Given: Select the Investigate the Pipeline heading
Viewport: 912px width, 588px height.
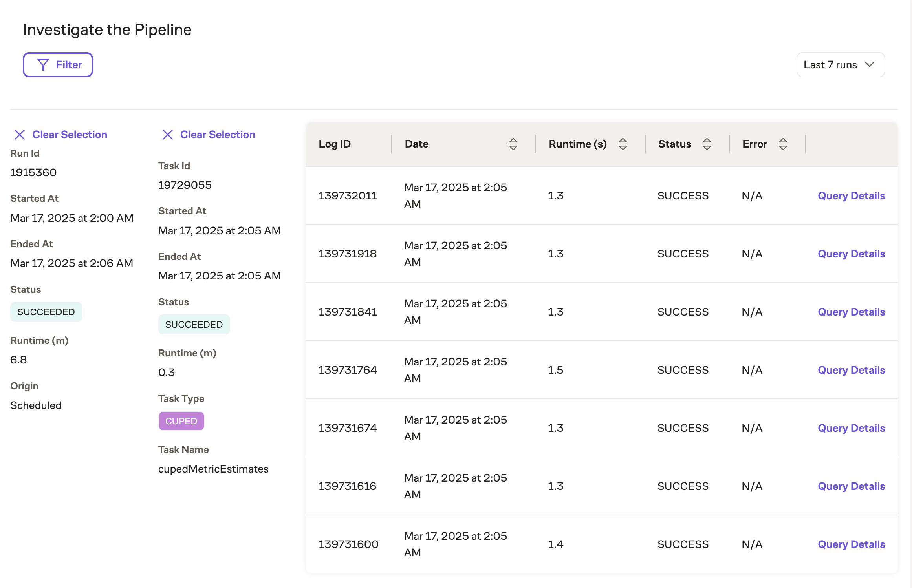Looking at the screenshot, I should tap(107, 29).
